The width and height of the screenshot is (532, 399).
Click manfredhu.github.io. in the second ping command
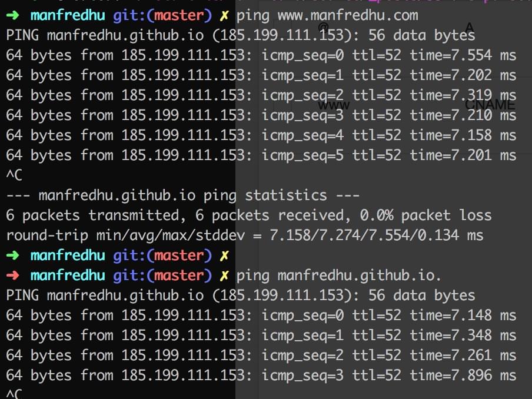point(360,275)
